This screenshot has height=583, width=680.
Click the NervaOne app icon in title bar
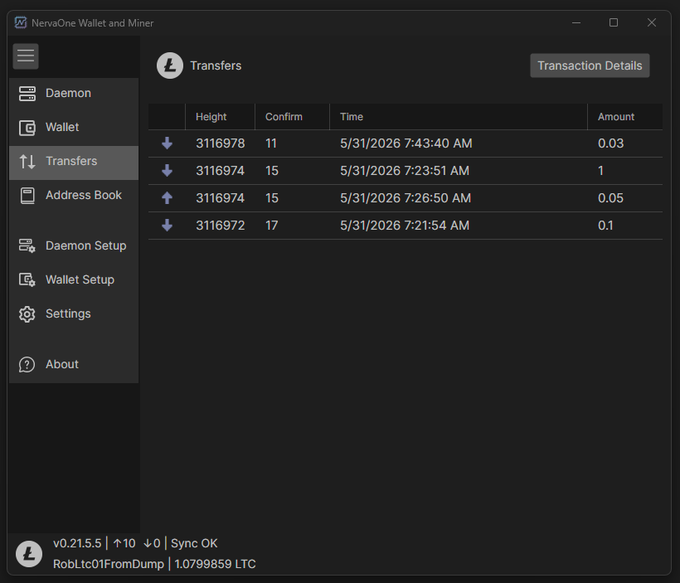pyautogui.click(x=20, y=23)
